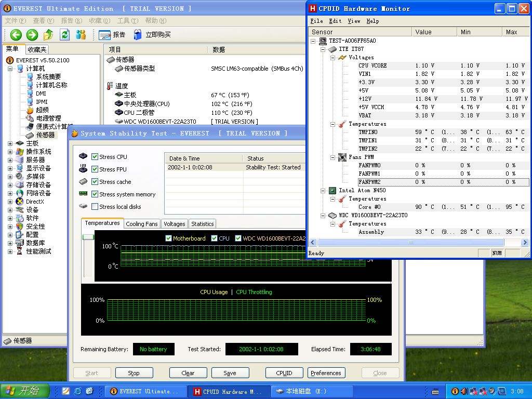Select the 安全性 shield icon item
Image resolution: width=532 pixels, height=399 pixels.
click(20, 227)
